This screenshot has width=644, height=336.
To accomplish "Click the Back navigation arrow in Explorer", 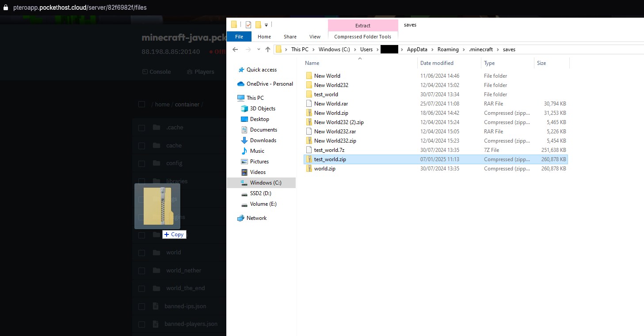I will tap(235, 49).
